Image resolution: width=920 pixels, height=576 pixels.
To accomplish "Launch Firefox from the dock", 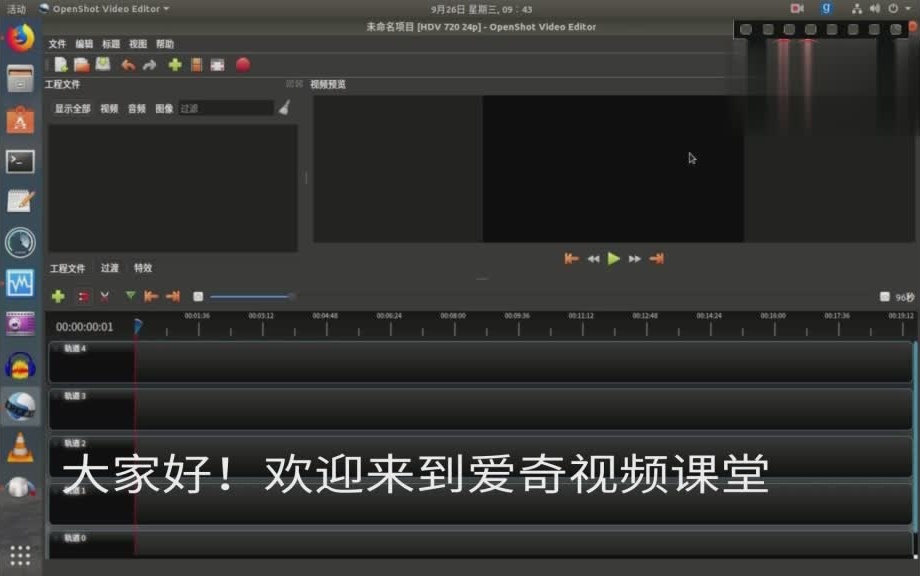I will coord(21,38).
